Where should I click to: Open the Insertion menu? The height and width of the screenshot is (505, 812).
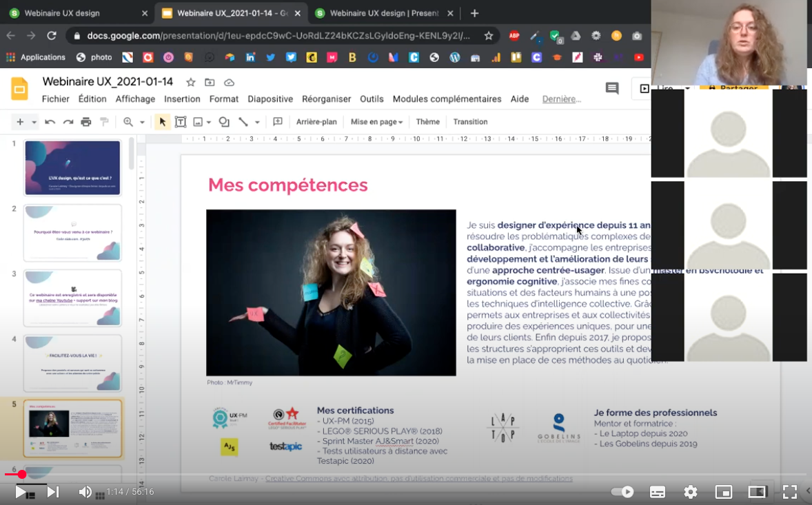[x=182, y=99]
